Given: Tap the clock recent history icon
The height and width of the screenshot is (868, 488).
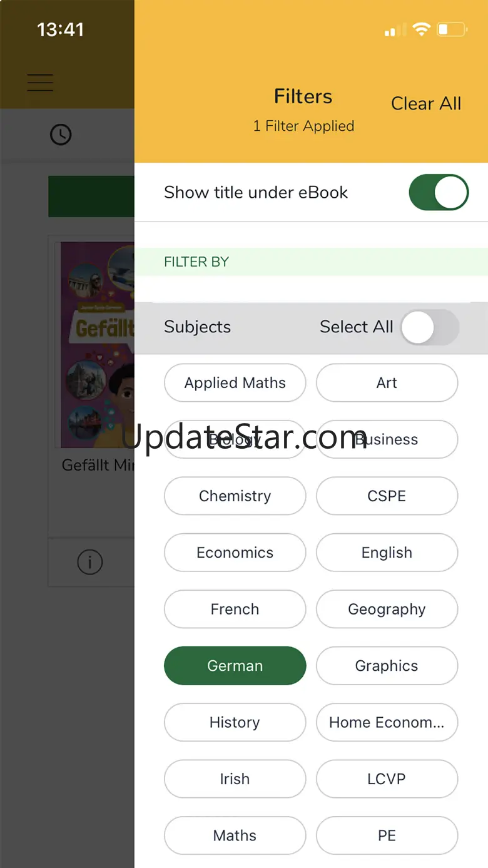Looking at the screenshot, I should (x=61, y=135).
